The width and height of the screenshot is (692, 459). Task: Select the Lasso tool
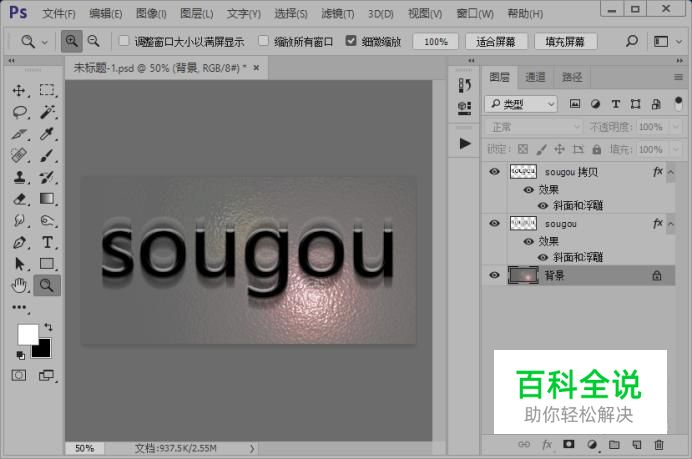[19, 112]
